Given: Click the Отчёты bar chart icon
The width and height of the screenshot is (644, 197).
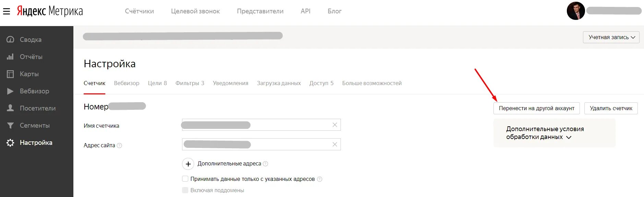Looking at the screenshot, I should [10, 57].
